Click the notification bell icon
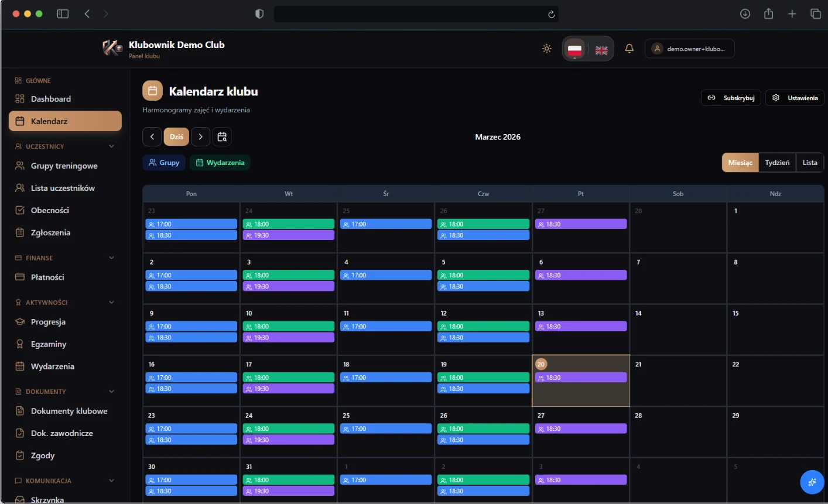 click(x=629, y=49)
